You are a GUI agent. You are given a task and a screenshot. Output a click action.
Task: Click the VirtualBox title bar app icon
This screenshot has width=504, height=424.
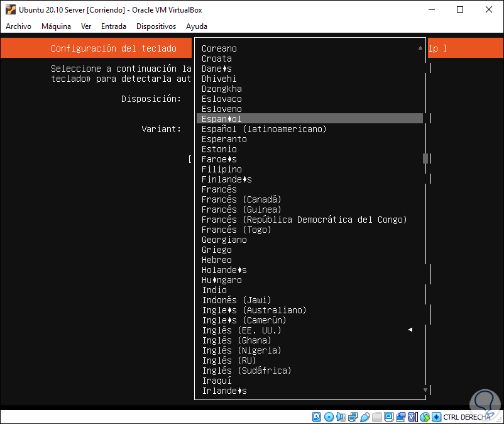coord(10,9)
